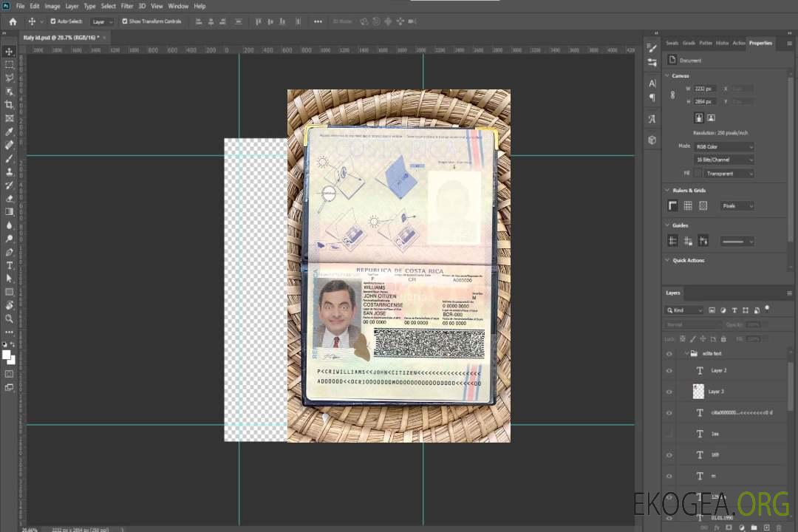The height and width of the screenshot is (532, 798).
Task: Switch to the Actions panel tab
Action: (738, 43)
